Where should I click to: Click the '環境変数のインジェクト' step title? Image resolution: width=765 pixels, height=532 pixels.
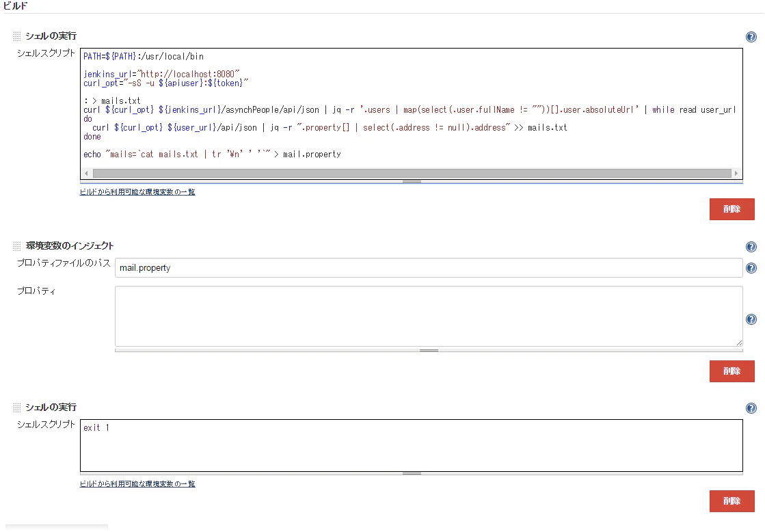[x=70, y=245]
